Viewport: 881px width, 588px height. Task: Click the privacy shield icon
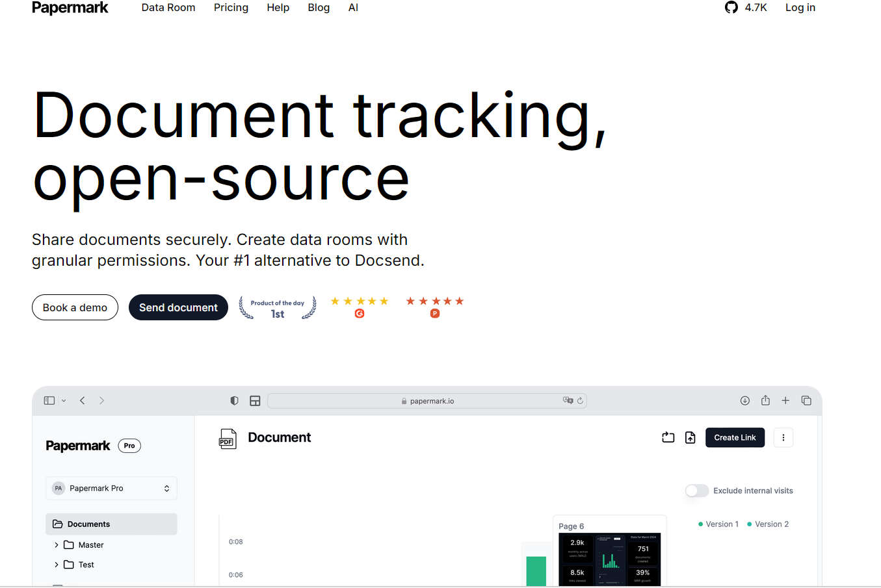pos(234,401)
